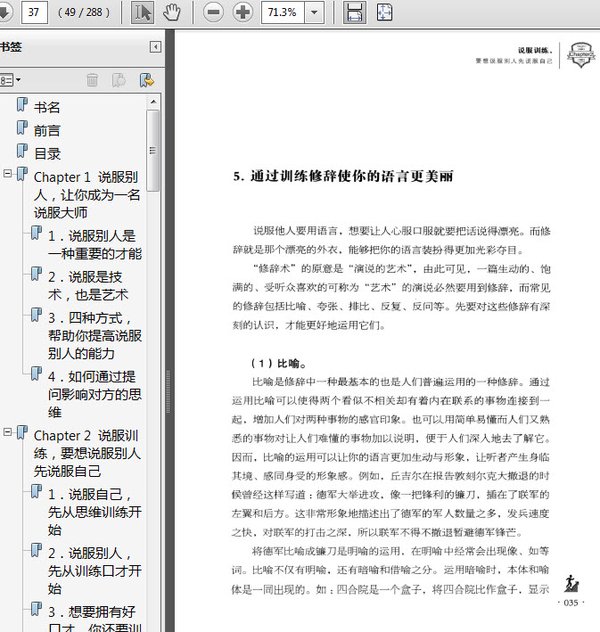Screen dimensions: 600x632
Task: Click the expand current bookmark icon
Action: (x=147, y=80)
